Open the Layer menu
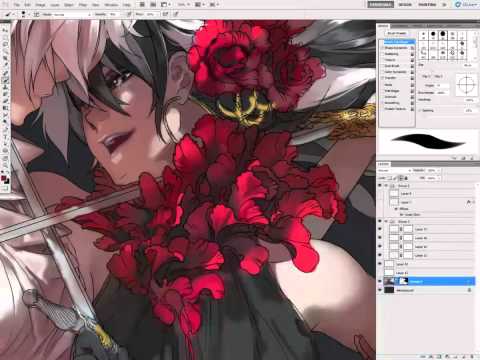The height and width of the screenshot is (360, 480). 55,5
